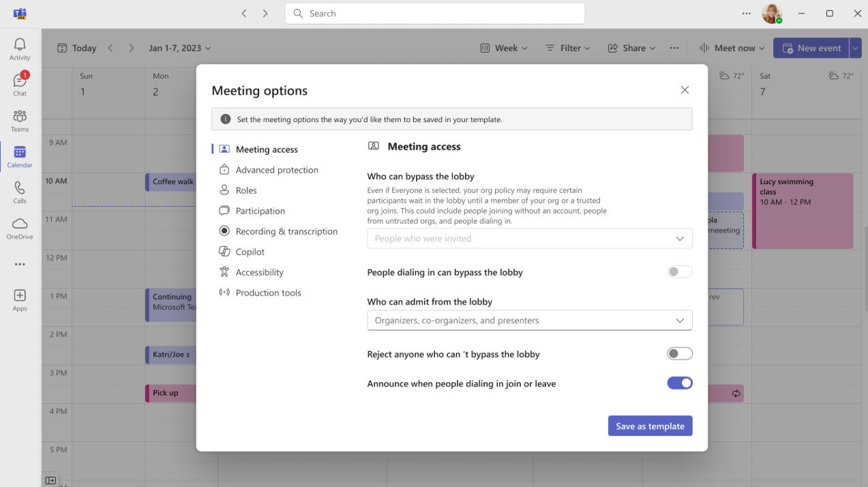
Task: Select the Meeting access section
Action: coord(267,149)
